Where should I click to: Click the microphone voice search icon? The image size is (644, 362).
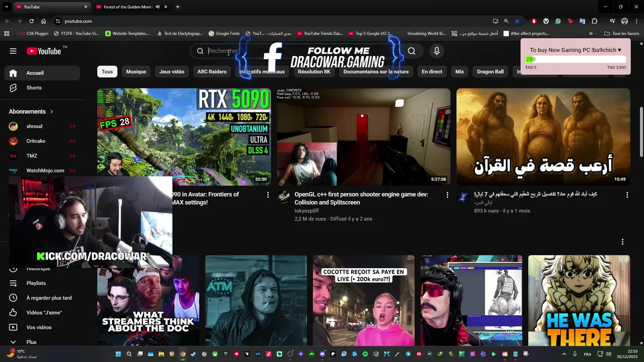click(437, 51)
